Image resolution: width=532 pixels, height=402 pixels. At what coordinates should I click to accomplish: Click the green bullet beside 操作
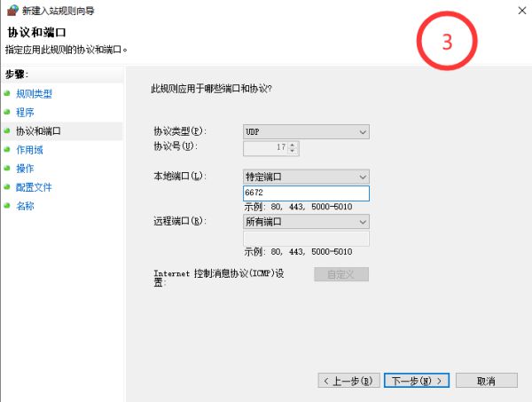click(x=7, y=168)
